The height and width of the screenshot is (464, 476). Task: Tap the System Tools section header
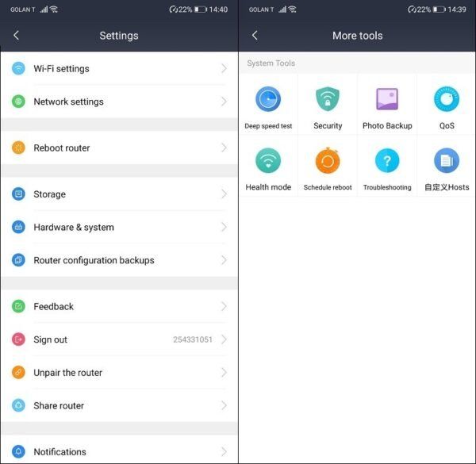click(271, 63)
